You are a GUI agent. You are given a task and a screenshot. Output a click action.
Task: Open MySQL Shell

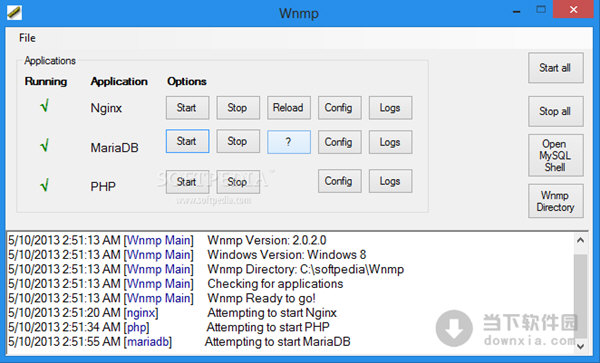[x=556, y=155]
